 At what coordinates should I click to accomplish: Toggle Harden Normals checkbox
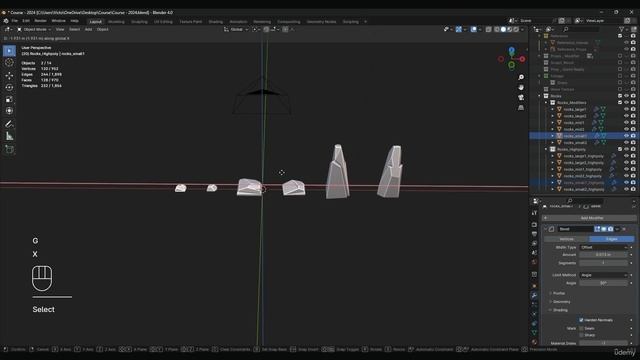(x=581, y=320)
